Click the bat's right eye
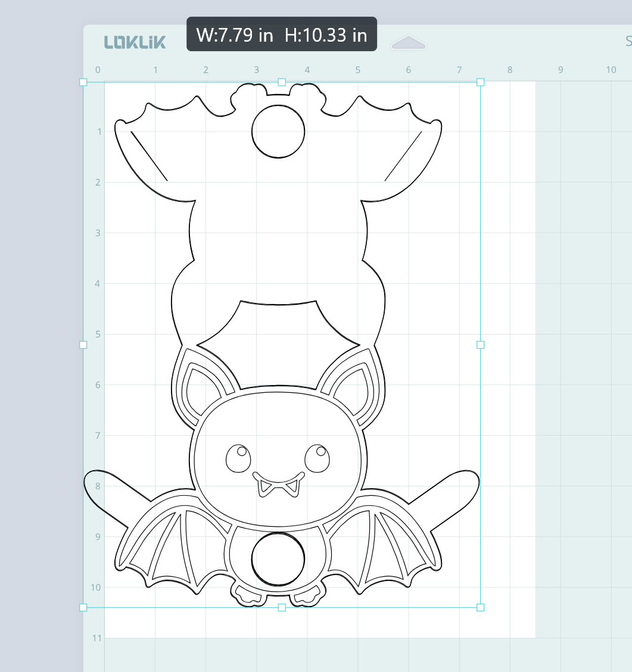 [x=317, y=458]
